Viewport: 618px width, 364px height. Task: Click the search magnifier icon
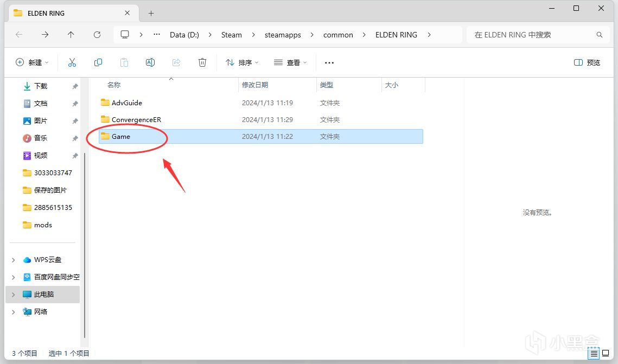(x=599, y=35)
